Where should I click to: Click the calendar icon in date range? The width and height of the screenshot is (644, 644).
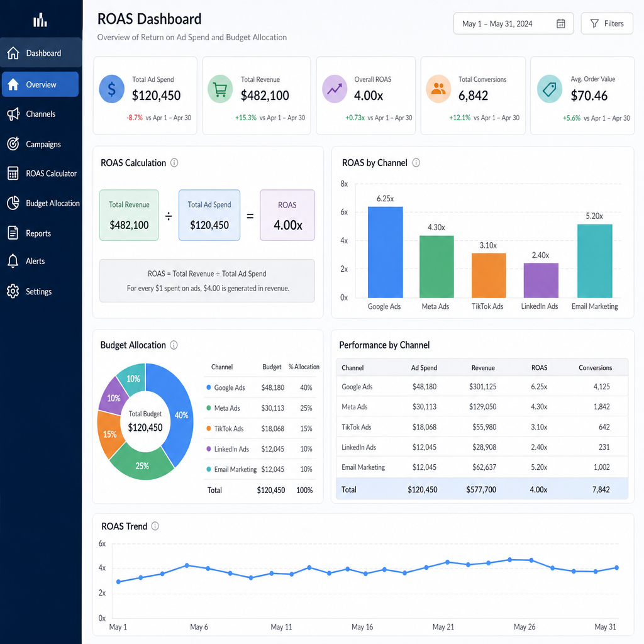click(x=560, y=24)
